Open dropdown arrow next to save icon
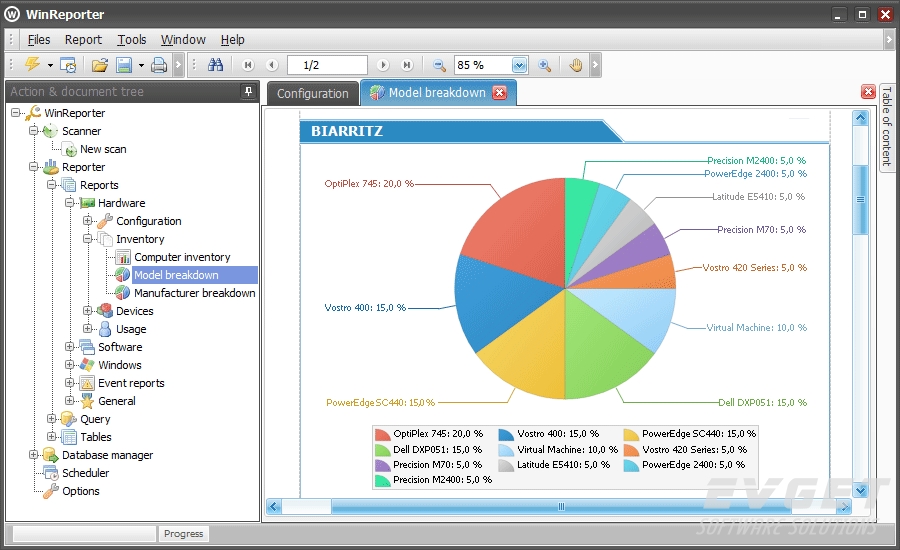This screenshot has width=900, height=550. tap(141, 65)
